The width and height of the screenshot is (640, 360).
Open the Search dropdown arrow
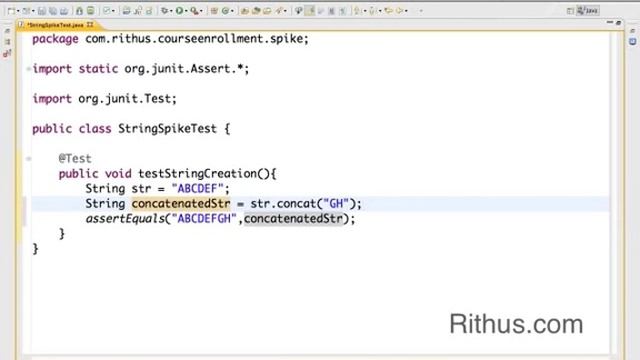[x=285, y=11]
